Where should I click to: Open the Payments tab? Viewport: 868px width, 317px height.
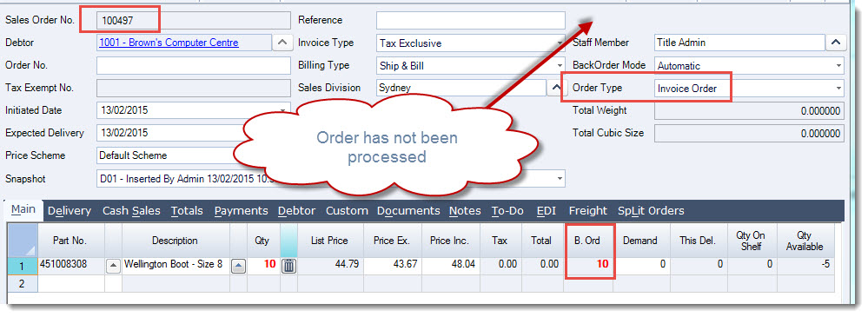(x=241, y=211)
